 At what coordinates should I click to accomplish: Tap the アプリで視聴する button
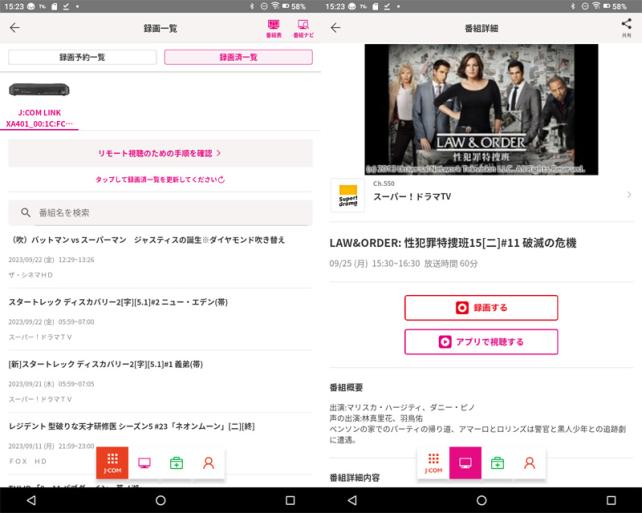pyautogui.click(x=481, y=341)
